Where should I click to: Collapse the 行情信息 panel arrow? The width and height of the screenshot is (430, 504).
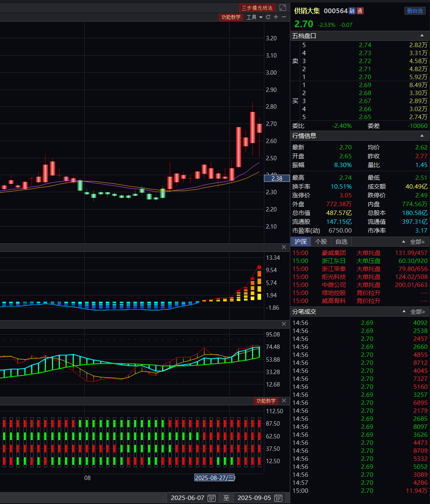tap(422, 135)
